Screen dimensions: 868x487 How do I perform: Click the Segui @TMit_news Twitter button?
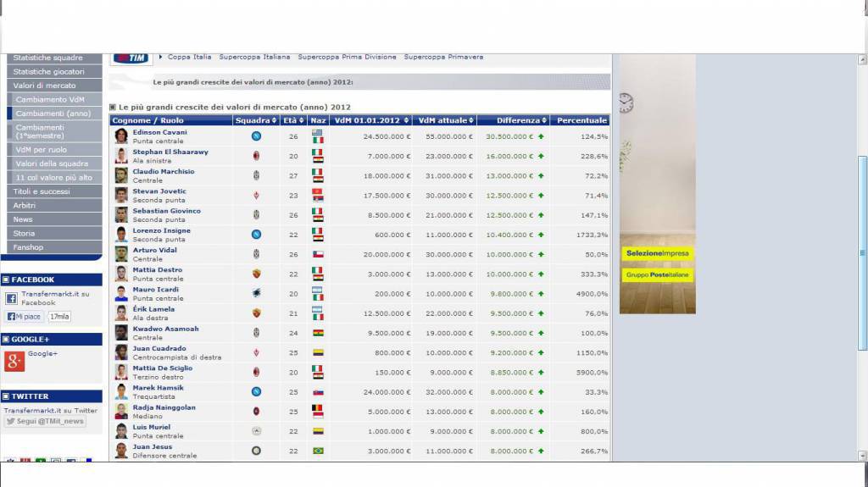[45, 422]
